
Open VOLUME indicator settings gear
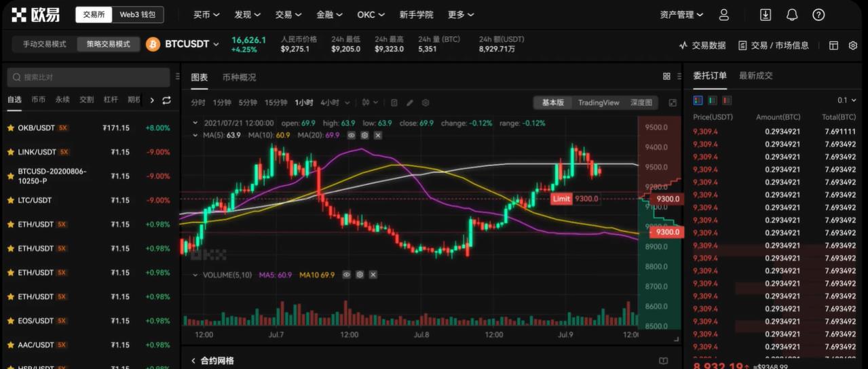[x=360, y=275]
